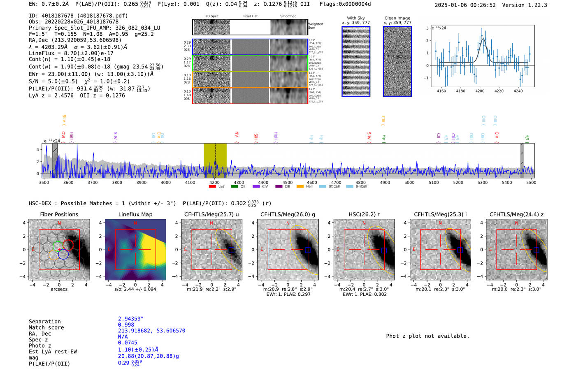
Task: Open the HSC(26.2) r cutout
Action: coord(364,250)
